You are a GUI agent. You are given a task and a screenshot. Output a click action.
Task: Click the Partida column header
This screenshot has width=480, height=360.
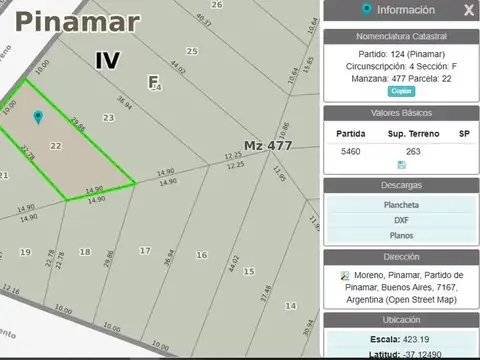click(351, 134)
